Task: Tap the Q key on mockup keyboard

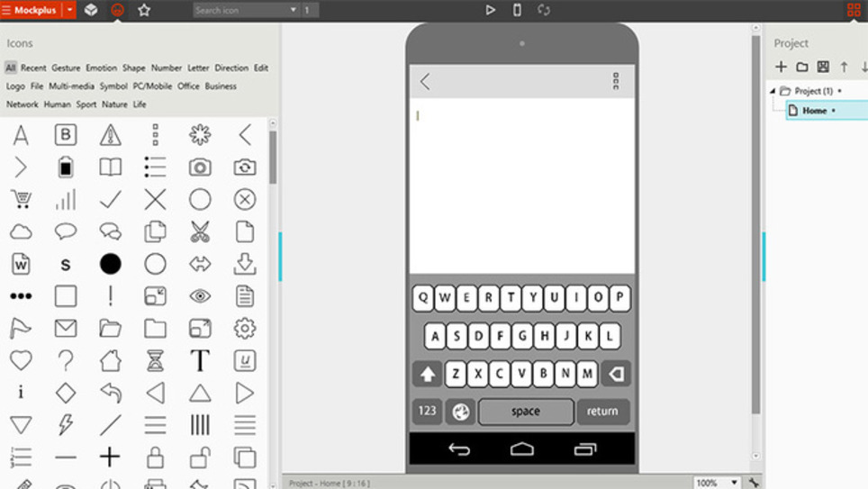Action: [423, 298]
